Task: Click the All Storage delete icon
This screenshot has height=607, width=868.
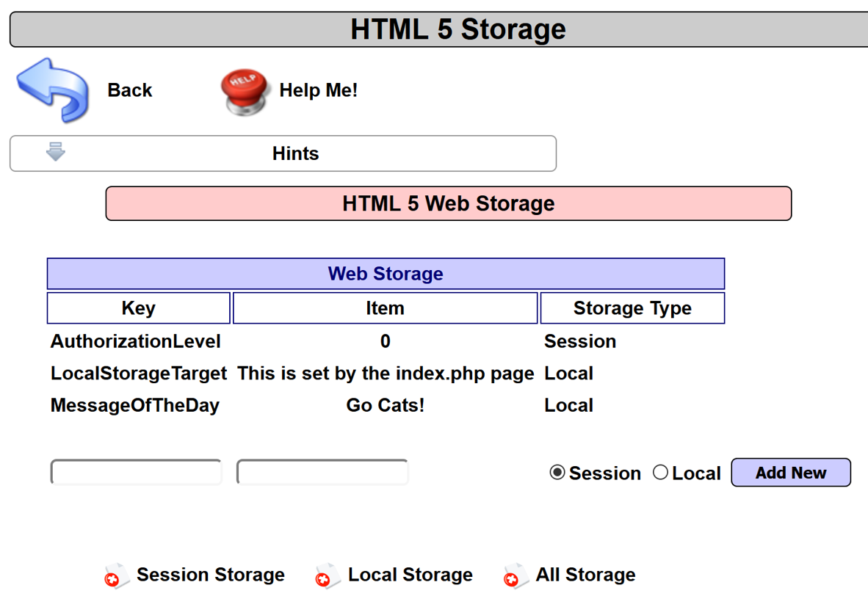Action: tap(515, 577)
